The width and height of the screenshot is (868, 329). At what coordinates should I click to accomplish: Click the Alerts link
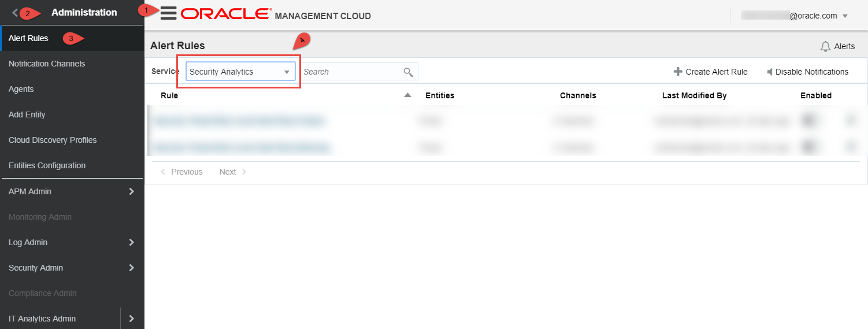[837, 46]
